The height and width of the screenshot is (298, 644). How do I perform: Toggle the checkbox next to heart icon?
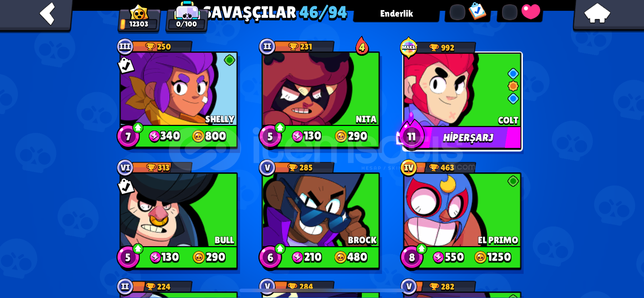[x=509, y=12]
